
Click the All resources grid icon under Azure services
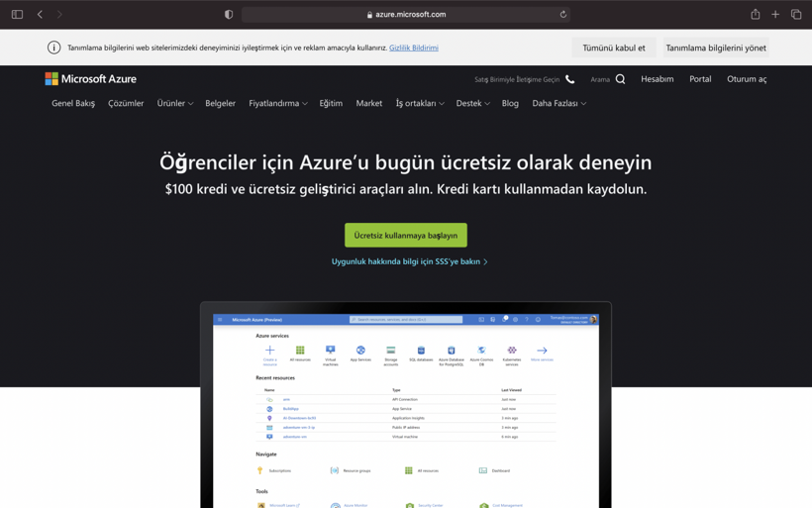tap(300, 351)
